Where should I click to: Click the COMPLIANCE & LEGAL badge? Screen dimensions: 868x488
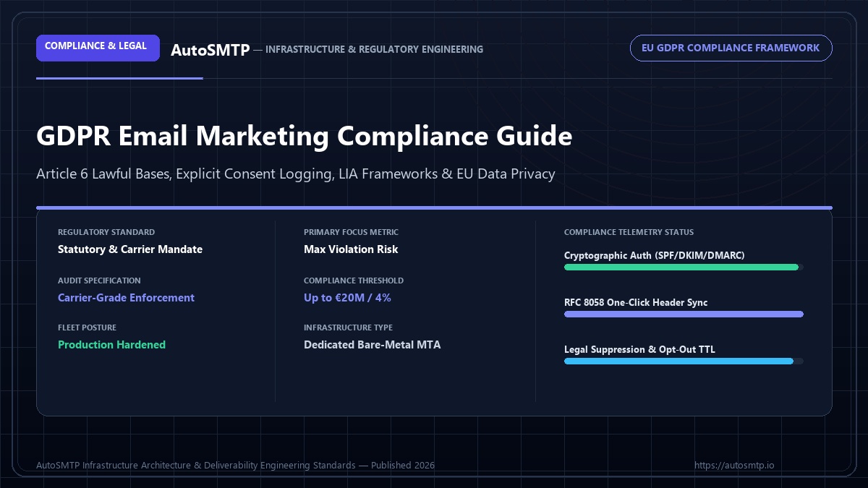(98, 48)
